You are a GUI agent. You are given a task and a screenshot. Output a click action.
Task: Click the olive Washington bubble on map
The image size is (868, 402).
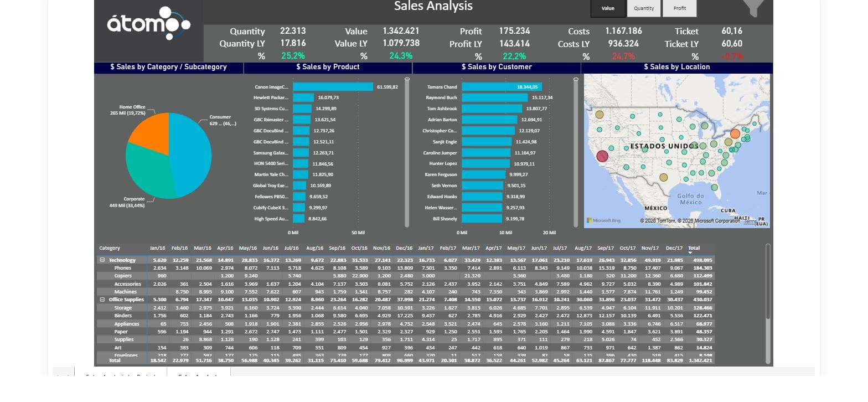point(599,115)
